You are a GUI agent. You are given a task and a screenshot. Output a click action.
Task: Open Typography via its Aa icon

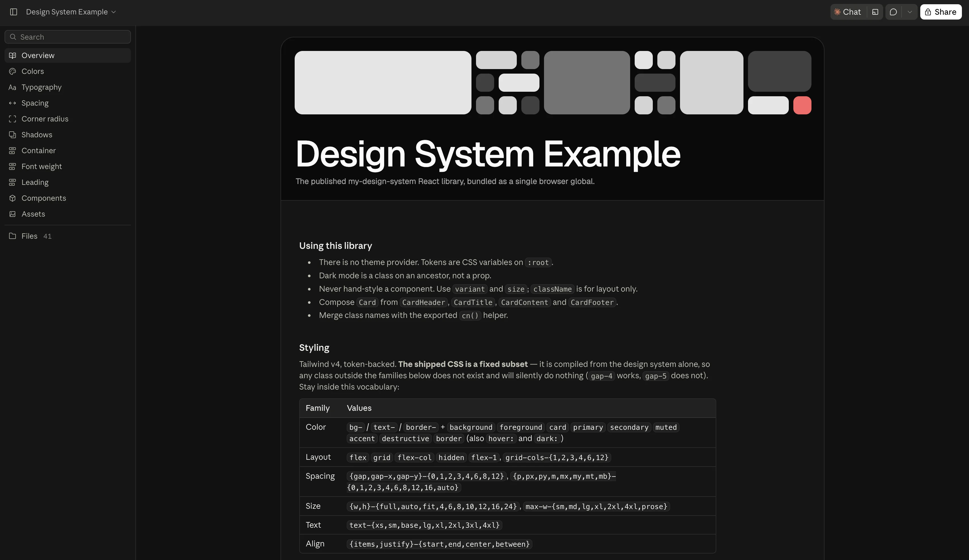point(13,87)
